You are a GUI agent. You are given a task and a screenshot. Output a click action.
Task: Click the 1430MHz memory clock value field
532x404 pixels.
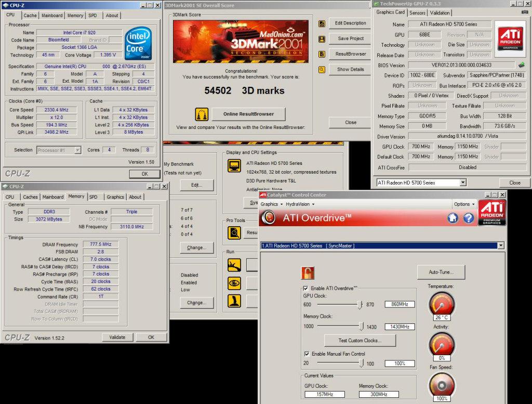coord(400,327)
